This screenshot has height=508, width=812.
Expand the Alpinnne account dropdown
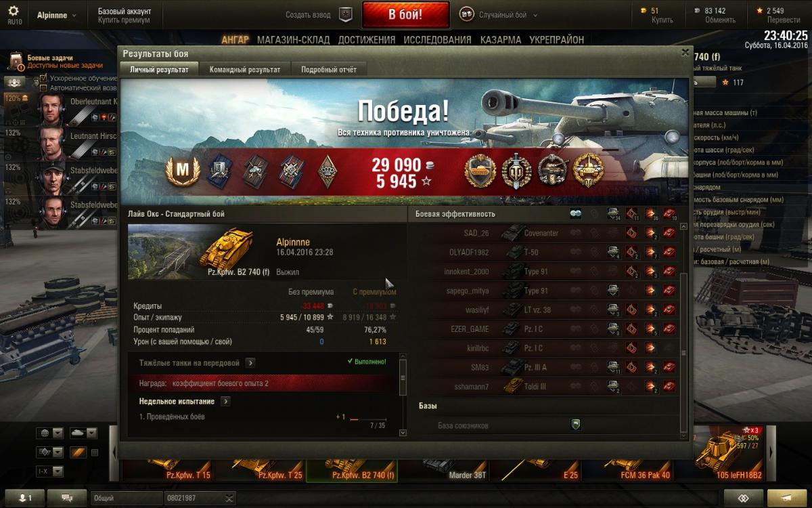tap(56, 15)
